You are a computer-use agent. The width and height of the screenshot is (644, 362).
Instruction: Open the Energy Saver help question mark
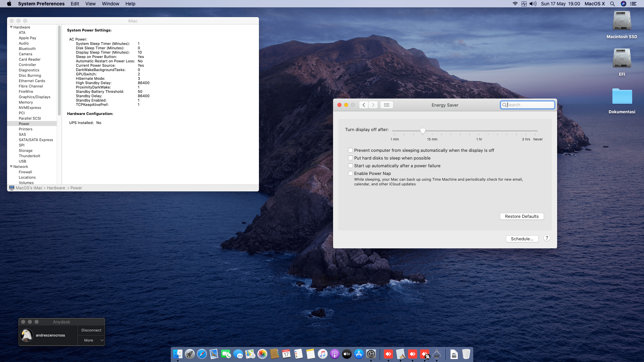[x=547, y=238]
